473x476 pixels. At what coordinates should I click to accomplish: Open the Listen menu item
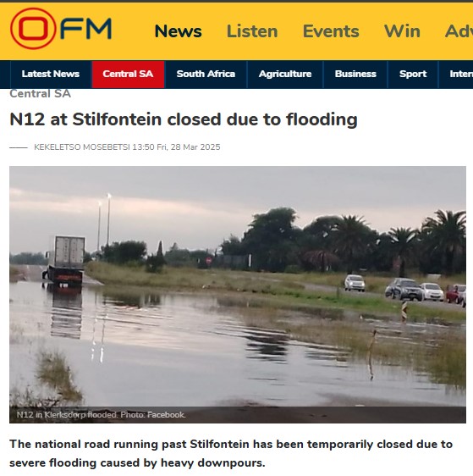[x=252, y=31]
